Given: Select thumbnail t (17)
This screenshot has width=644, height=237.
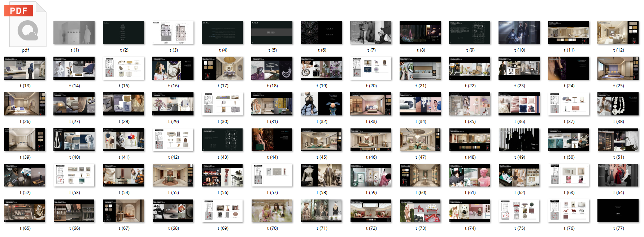Looking at the screenshot, I should [222, 68].
